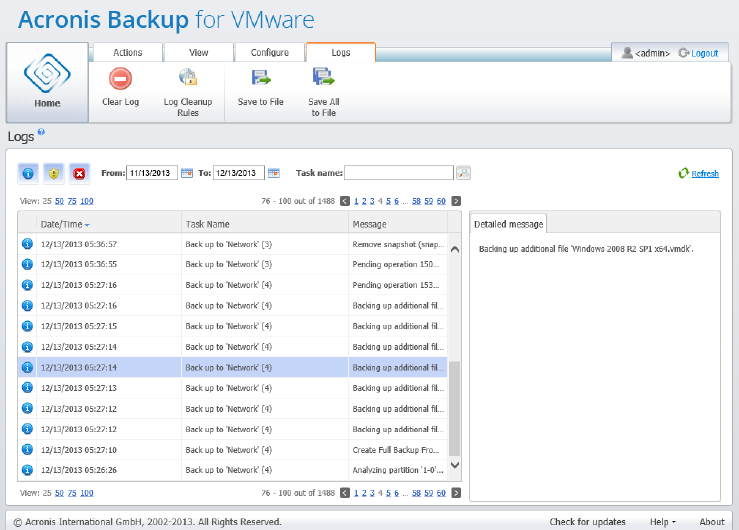Click the Message column header
The image size is (739, 530).
click(x=398, y=224)
